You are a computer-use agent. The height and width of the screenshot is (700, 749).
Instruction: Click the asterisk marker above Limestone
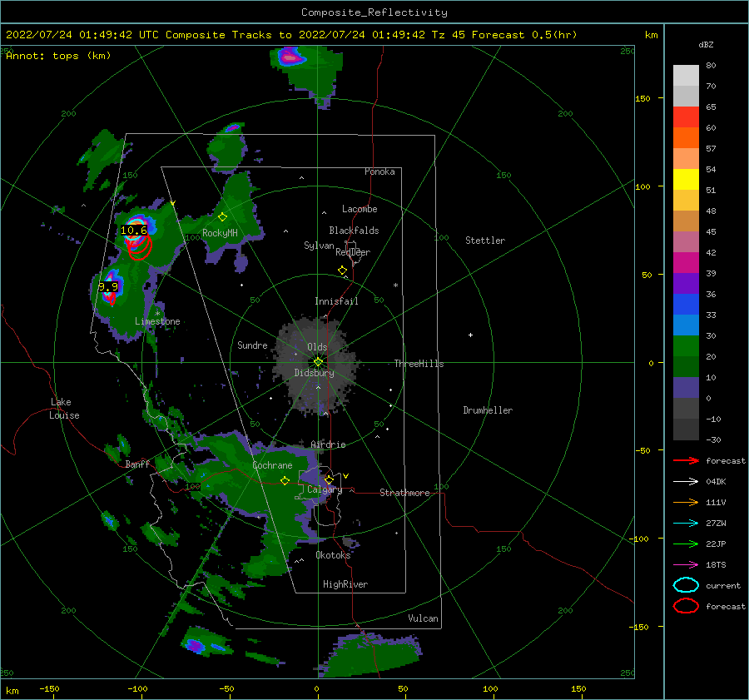tap(157, 314)
